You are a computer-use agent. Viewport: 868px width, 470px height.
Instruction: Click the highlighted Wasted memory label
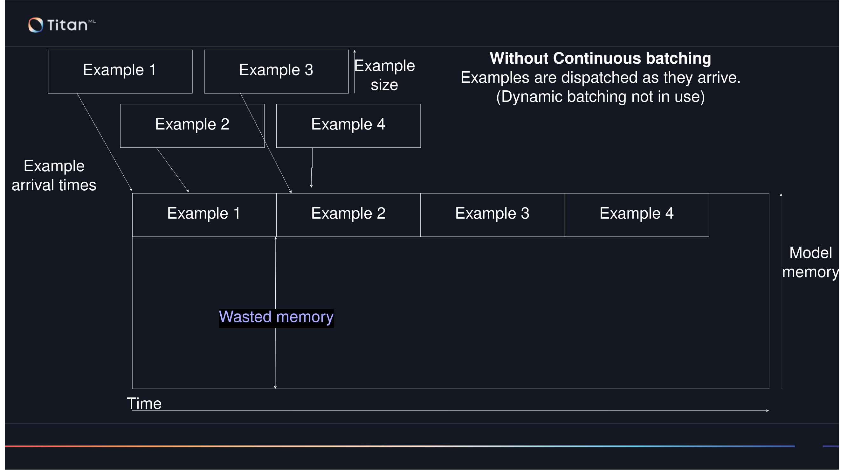click(276, 318)
